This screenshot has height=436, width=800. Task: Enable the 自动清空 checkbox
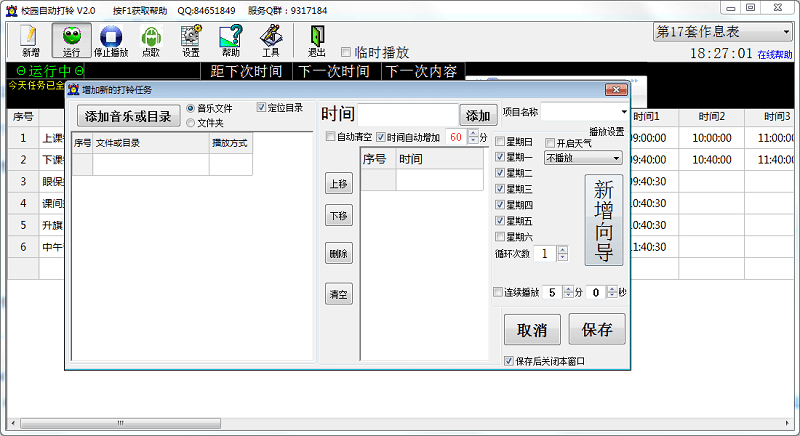332,137
